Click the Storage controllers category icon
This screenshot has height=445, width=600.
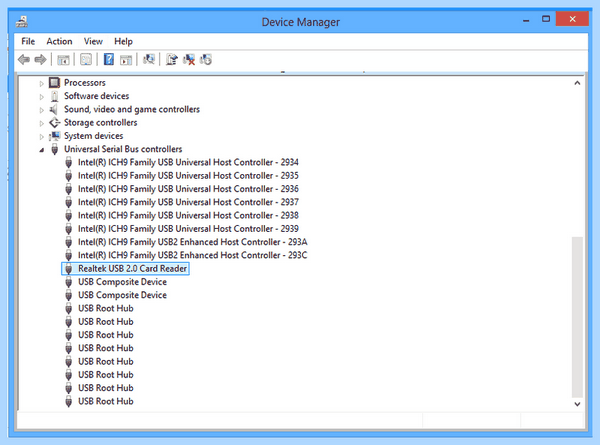[x=55, y=123]
